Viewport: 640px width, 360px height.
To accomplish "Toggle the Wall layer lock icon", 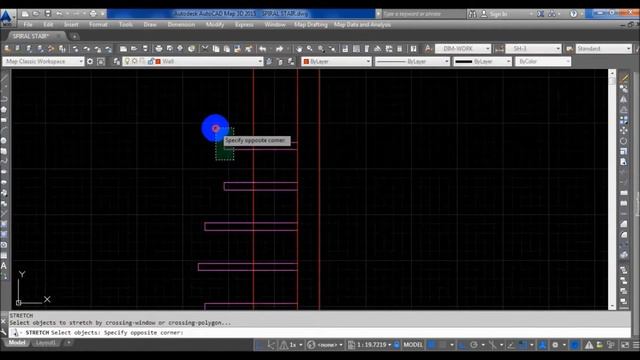I will coord(151,61).
